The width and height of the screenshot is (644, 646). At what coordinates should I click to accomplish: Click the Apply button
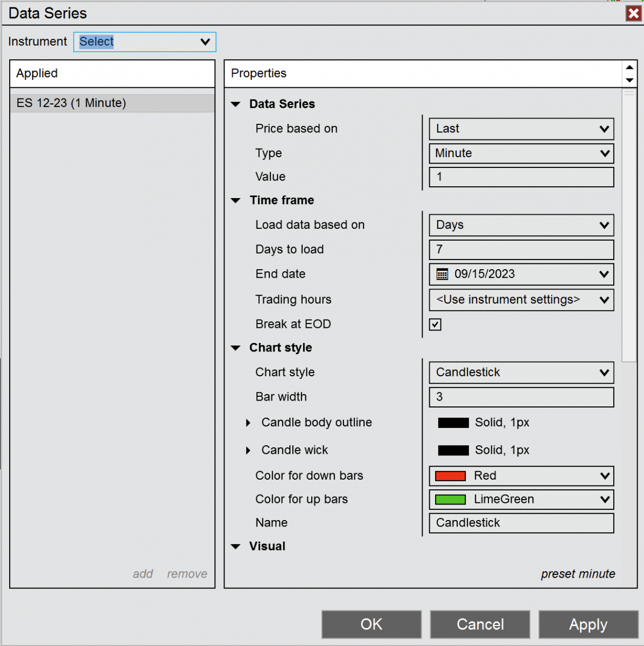589,624
